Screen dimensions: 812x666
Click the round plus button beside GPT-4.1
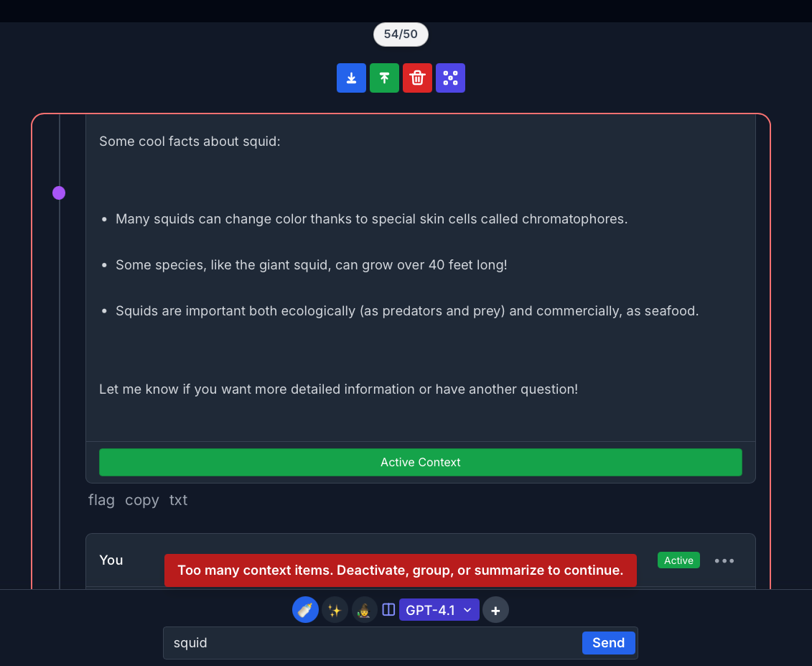point(495,611)
